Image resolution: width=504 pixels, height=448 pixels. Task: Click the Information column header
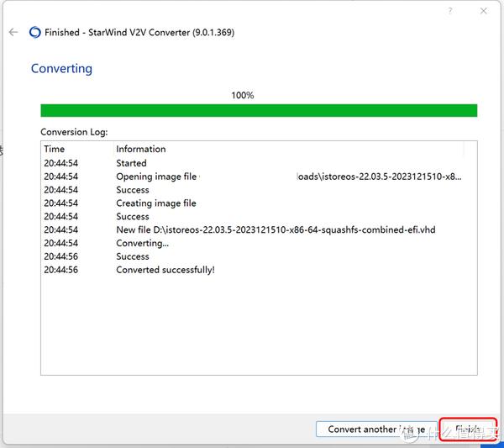pyautogui.click(x=141, y=149)
